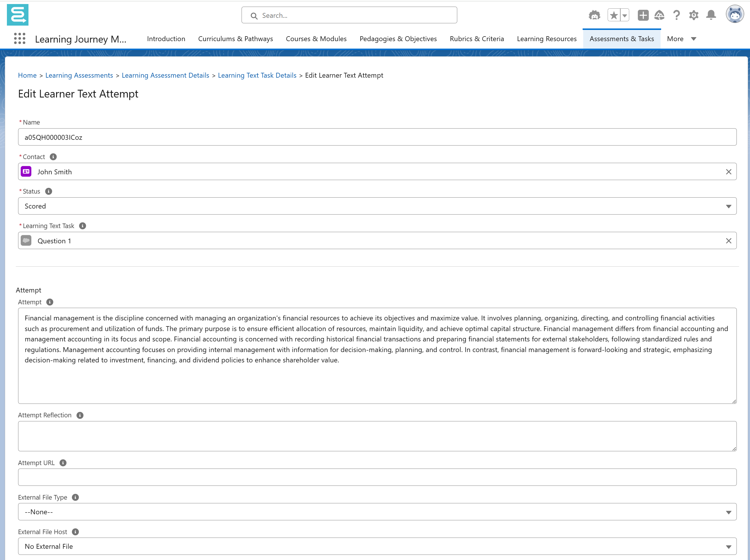This screenshot has height=560, width=750.
Task: Open the favorites list dropdown arrow
Action: pyautogui.click(x=625, y=15)
